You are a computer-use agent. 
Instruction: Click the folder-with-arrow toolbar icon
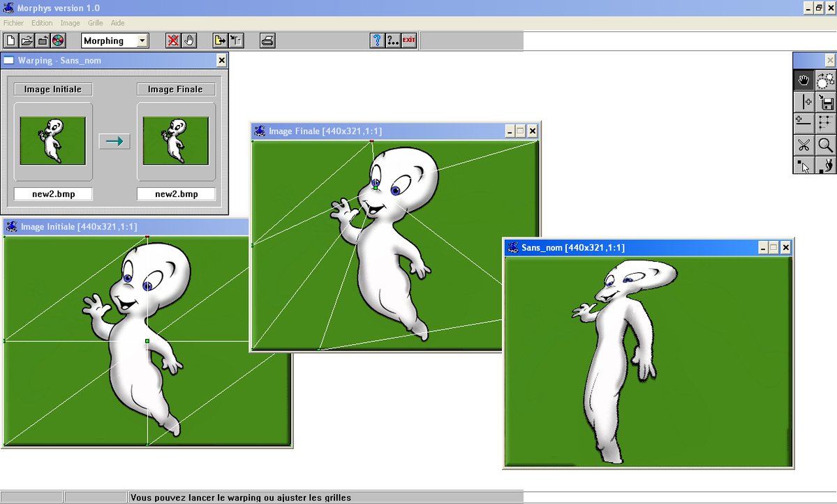click(x=43, y=40)
